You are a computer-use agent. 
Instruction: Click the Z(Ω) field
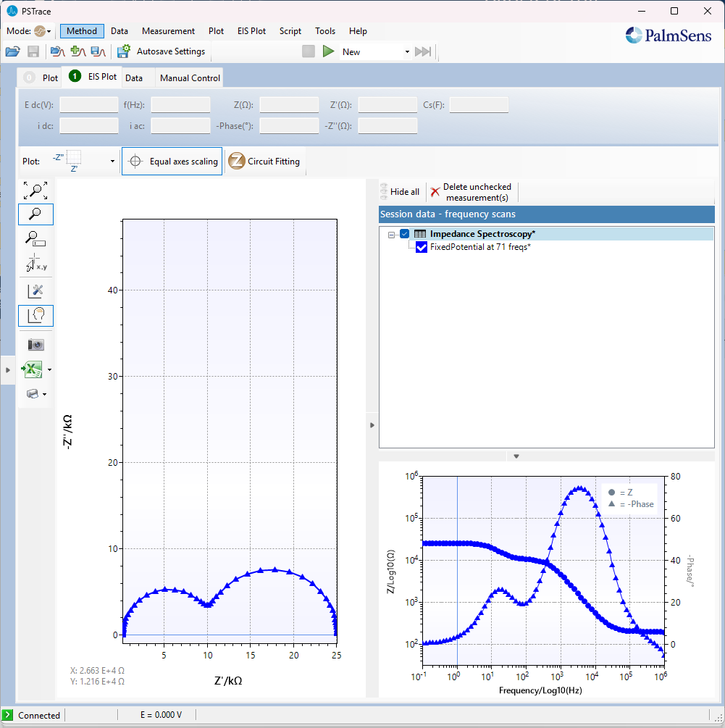click(289, 105)
